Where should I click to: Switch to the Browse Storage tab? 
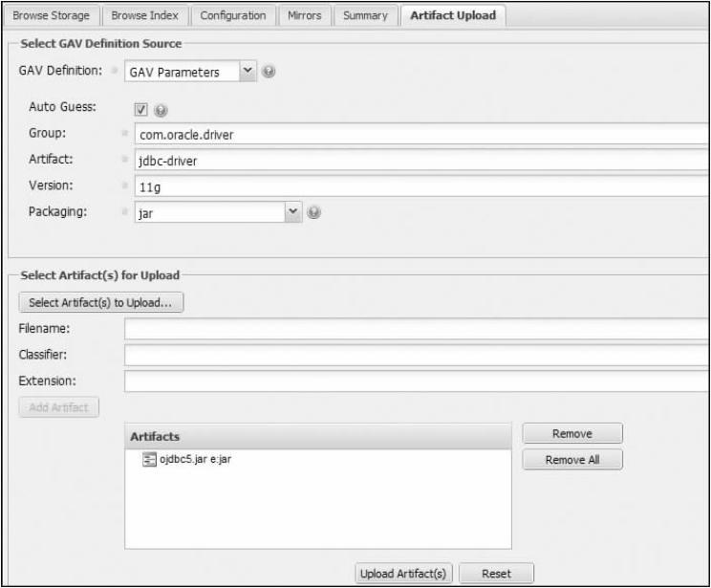50,15
